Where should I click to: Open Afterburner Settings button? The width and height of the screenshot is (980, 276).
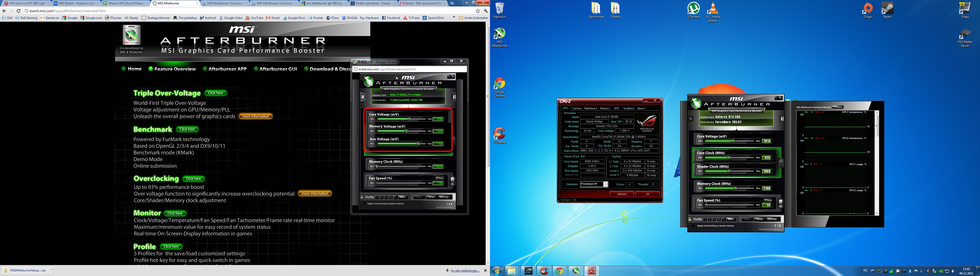point(772,219)
